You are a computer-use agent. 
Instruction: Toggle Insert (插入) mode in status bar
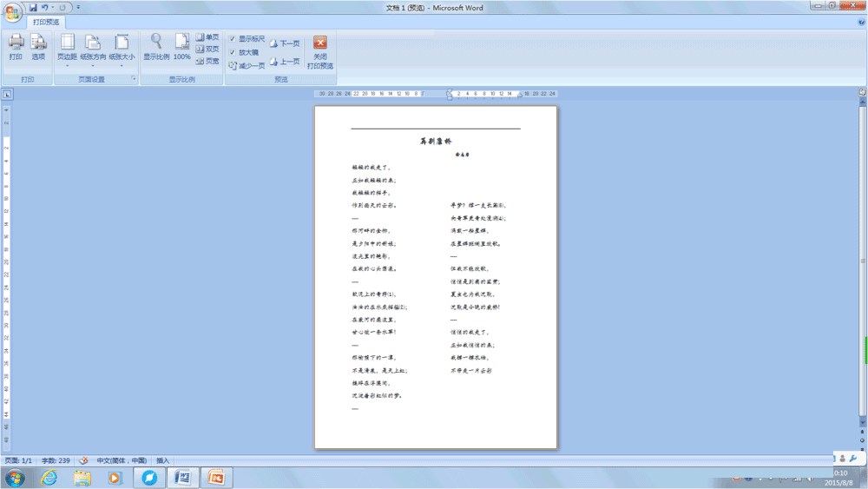(x=163, y=460)
